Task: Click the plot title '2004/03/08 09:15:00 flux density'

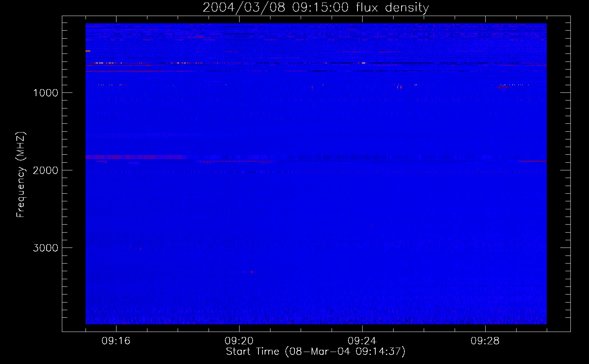Action: click(x=316, y=8)
